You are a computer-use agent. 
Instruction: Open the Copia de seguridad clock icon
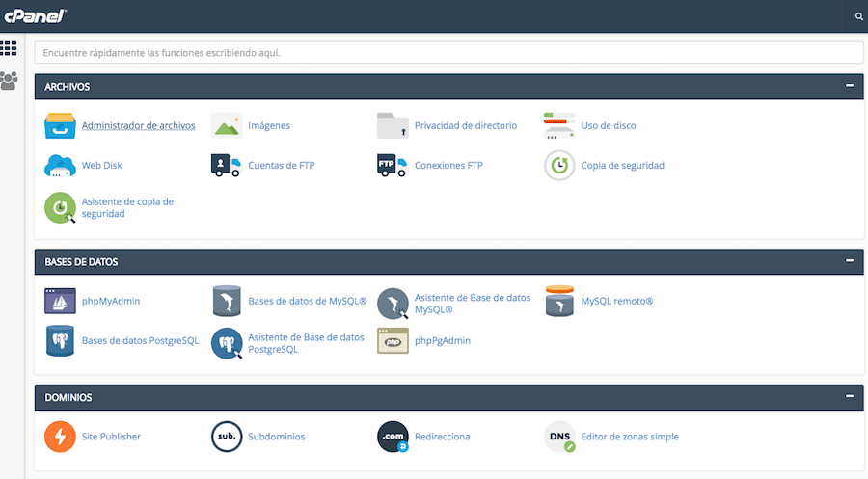[x=559, y=166]
